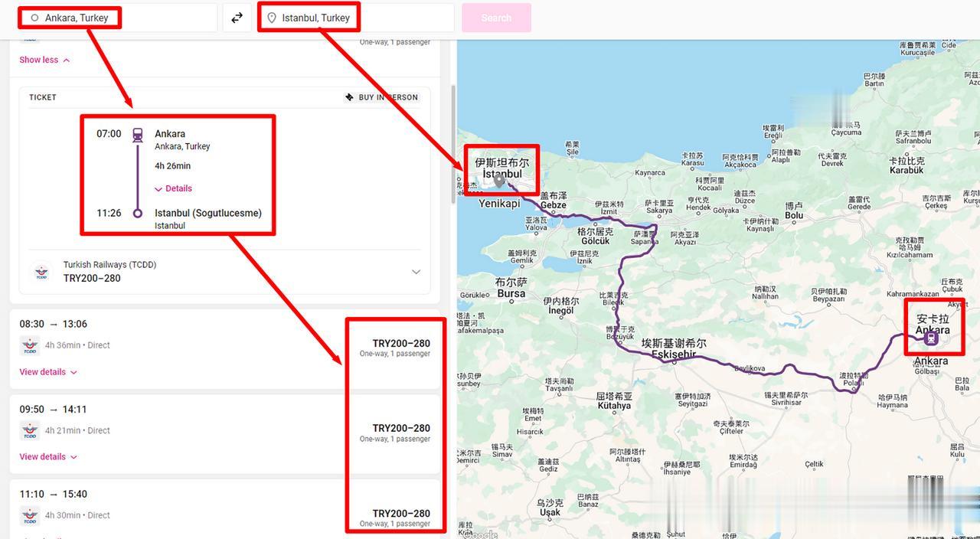Image resolution: width=980 pixels, height=539 pixels.
Task: Click the 4h 36min • Direct duration text
Action: point(77,345)
